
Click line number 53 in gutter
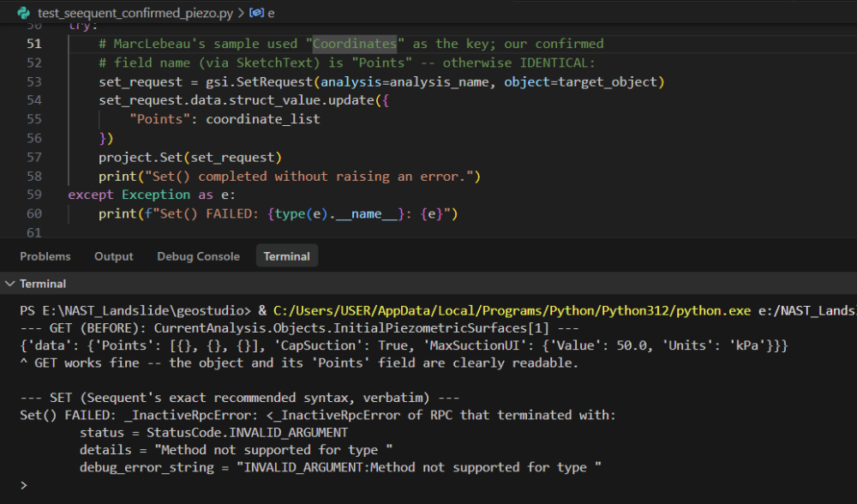tap(34, 82)
